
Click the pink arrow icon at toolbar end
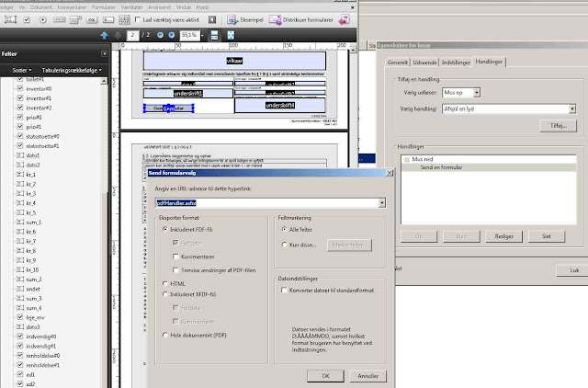[x=344, y=20]
